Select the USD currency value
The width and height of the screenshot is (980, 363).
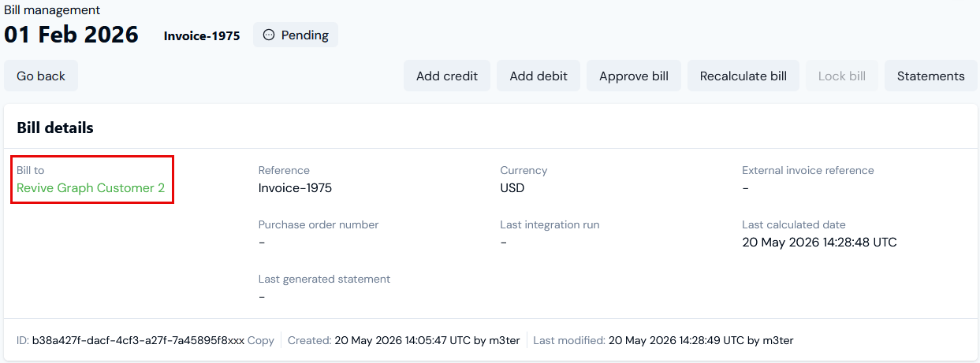point(512,188)
